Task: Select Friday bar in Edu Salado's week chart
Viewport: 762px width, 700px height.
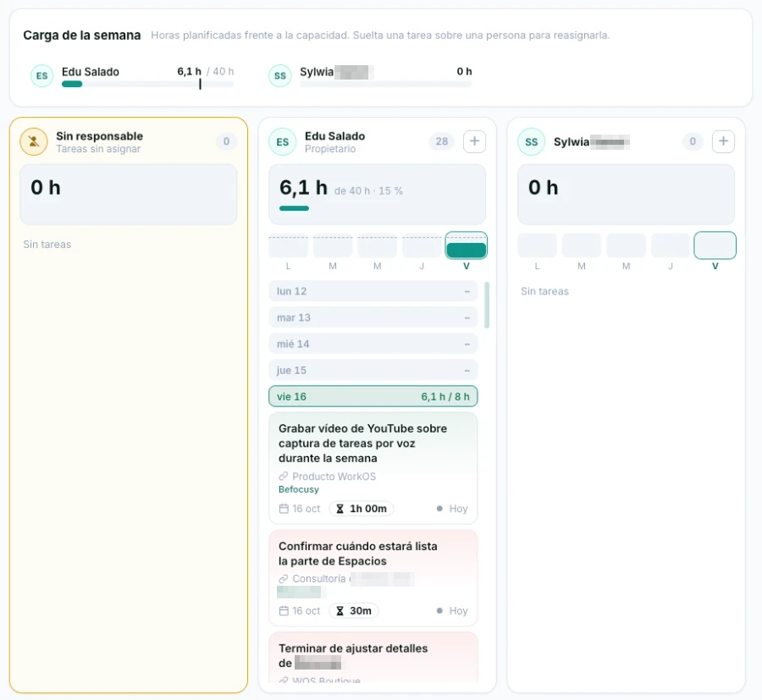Action: coord(466,245)
